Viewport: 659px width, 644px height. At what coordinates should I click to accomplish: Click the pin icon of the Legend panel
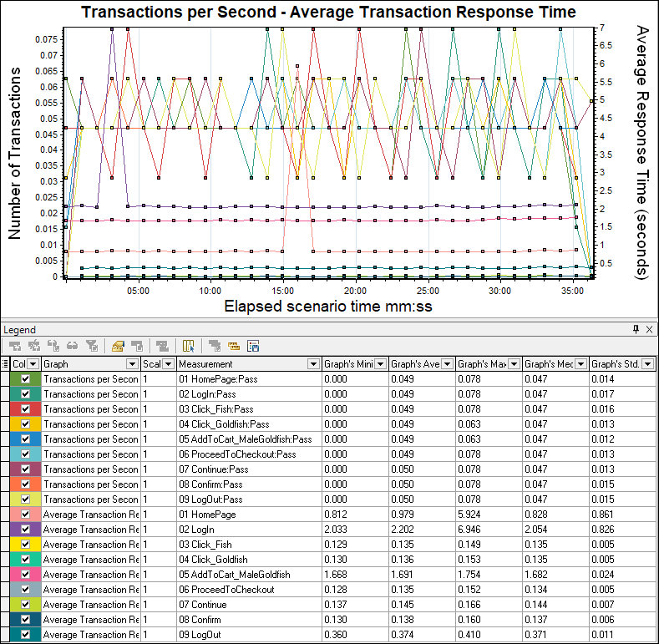click(x=636, y=329)
